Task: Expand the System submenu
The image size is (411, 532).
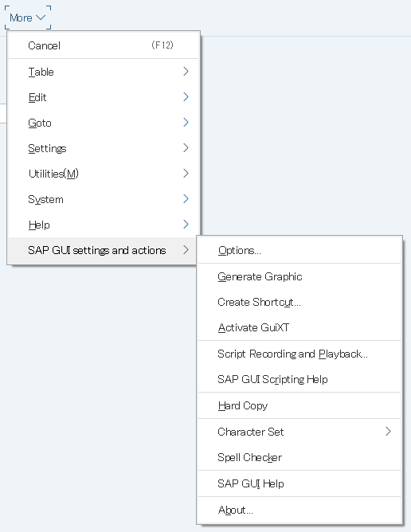Action: point(104,199)
